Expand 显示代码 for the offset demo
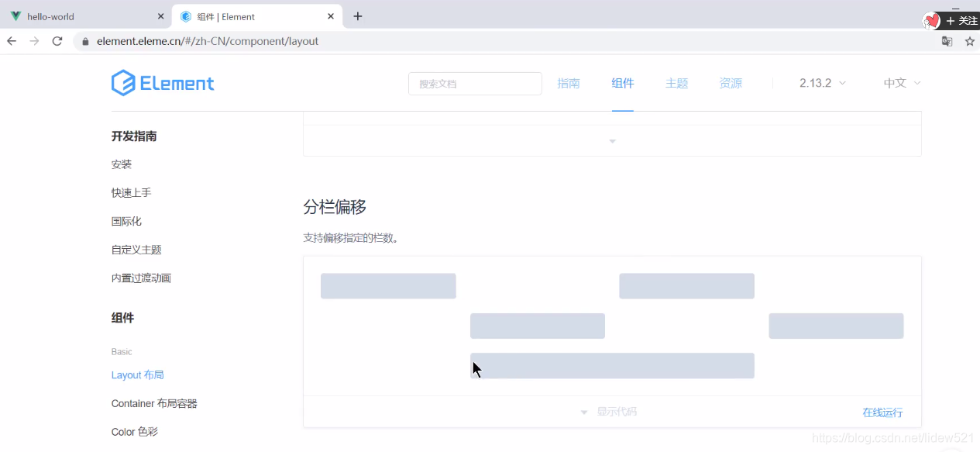 pyautogui.click(x=609, y=412)
